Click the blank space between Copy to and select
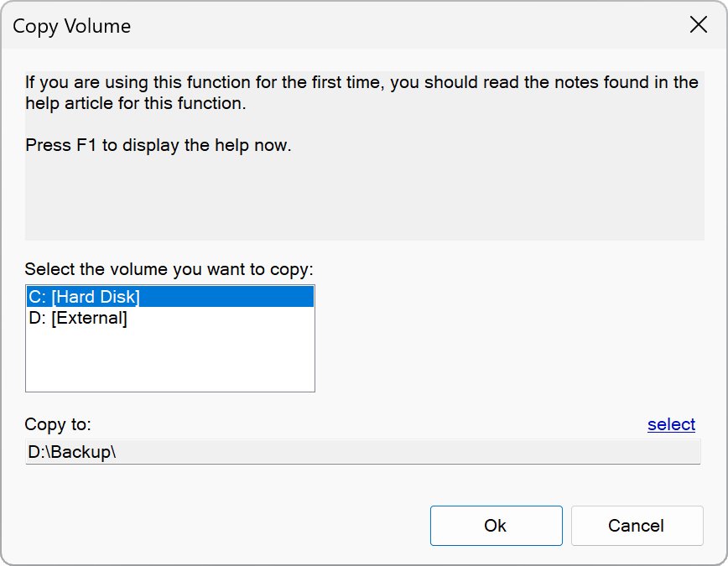The width and height of the screenshot is (728, 566). (x=369, y=424)
